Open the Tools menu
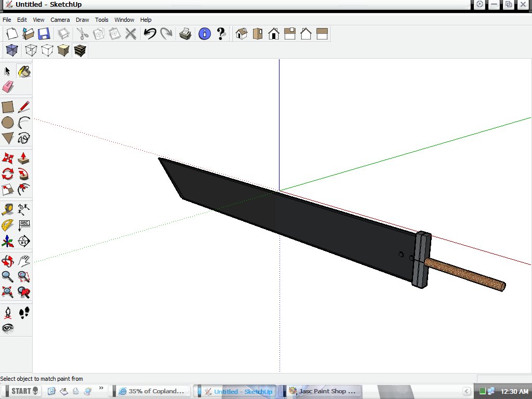Screen dimensions: 532x399 tap(102, 20)
